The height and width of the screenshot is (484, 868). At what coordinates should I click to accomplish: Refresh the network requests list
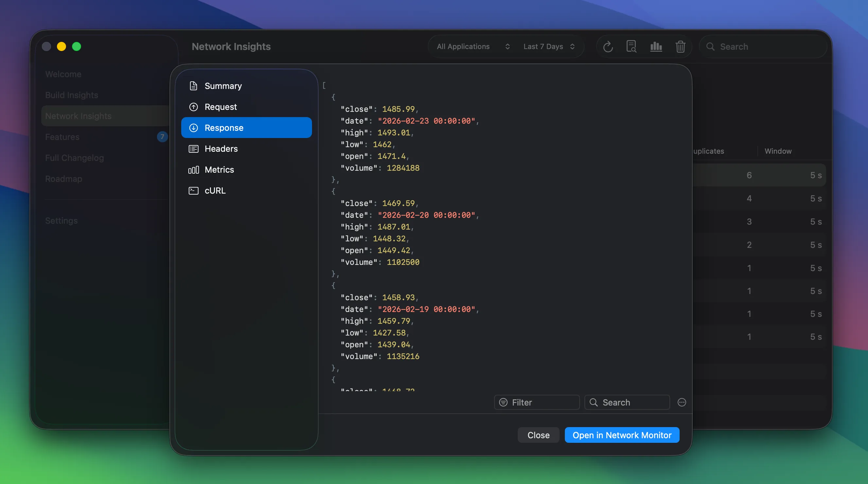pos(608,46)
